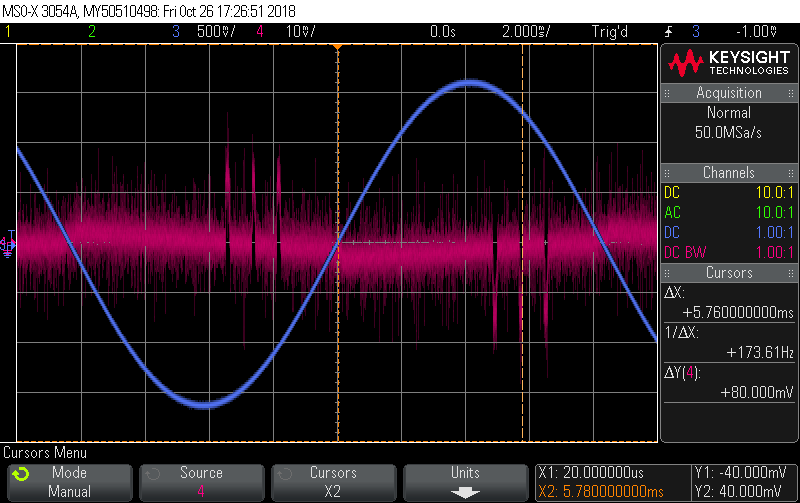Image resolution: width=800 pixels, height=503 pixels.
Task: Click the X1 orange dashed cursor line
Action: coord(338,245)
